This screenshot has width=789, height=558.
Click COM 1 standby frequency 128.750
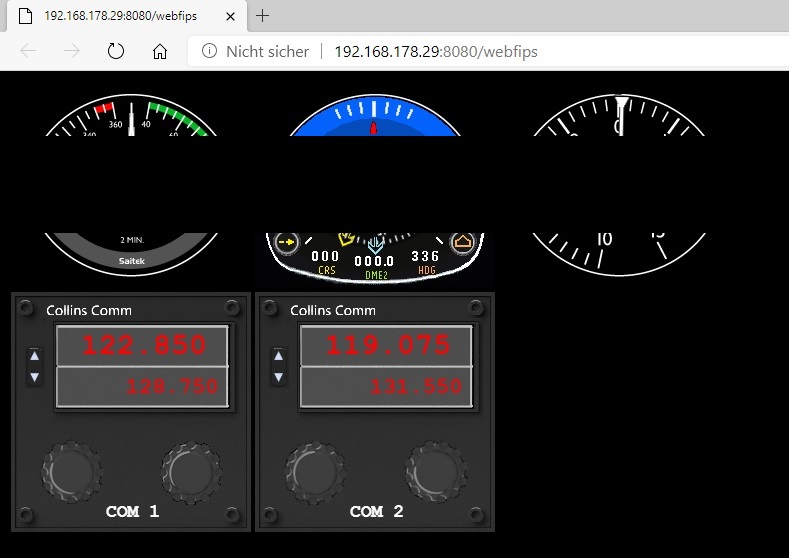pos(172,386)
